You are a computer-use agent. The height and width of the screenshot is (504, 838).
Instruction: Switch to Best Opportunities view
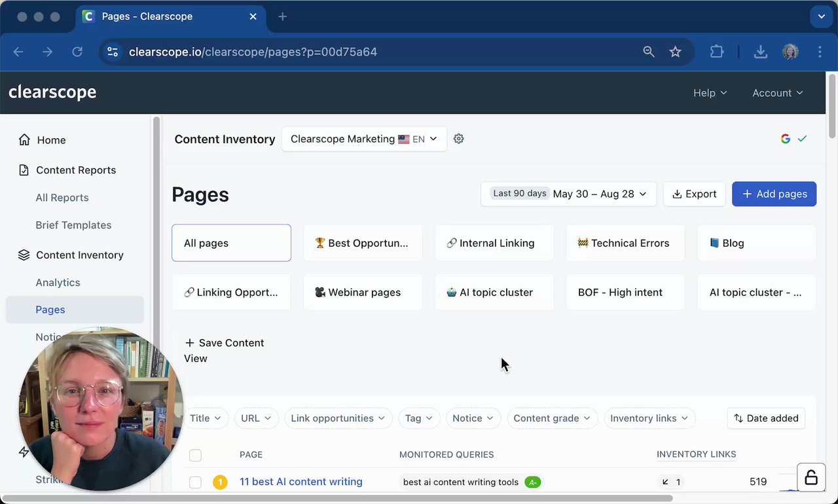(363, 243)
